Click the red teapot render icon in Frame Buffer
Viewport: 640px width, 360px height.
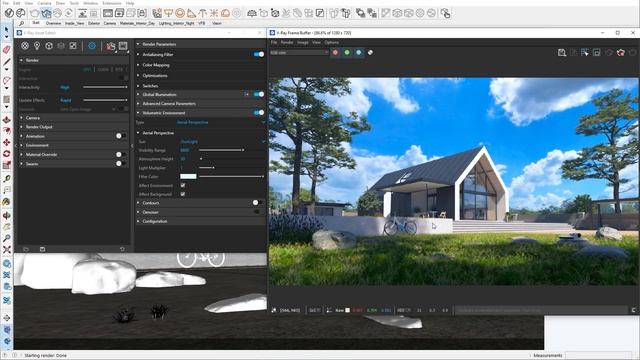coord(621,53)
